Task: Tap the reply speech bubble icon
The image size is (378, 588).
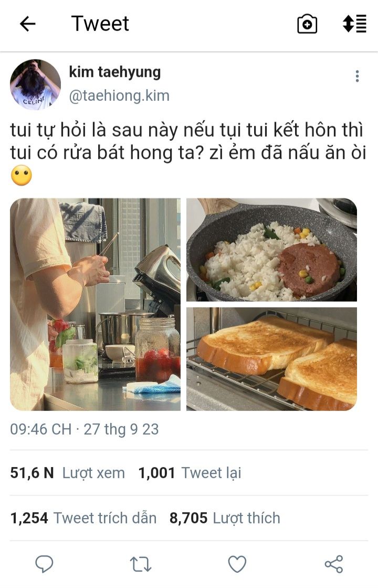Action: [44, 564]
